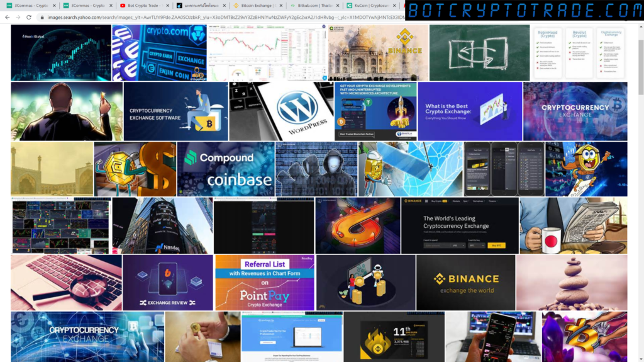Open the man holding coin silhouette image
Screen dimensions: 644x362
pyautogui.click(x=67, y=111)
